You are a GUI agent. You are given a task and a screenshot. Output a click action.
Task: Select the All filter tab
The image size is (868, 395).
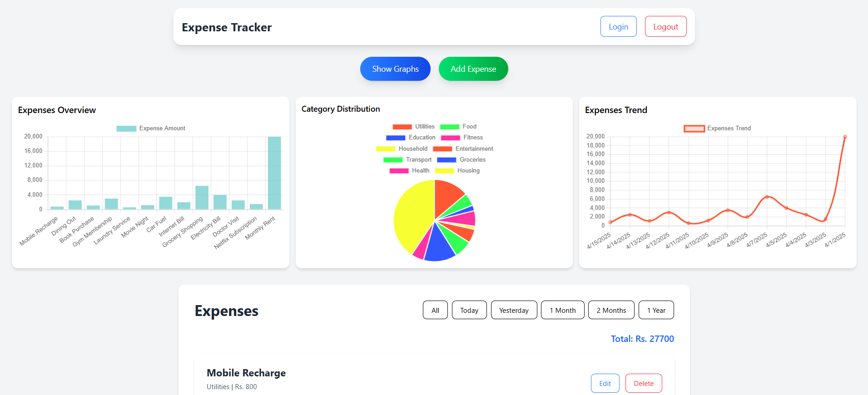coord(435,310)
